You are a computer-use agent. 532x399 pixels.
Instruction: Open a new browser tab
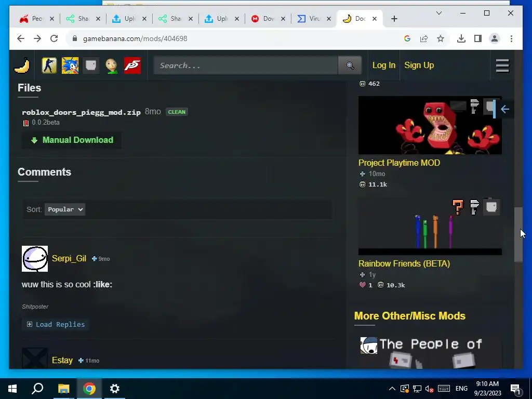(394, 19)
